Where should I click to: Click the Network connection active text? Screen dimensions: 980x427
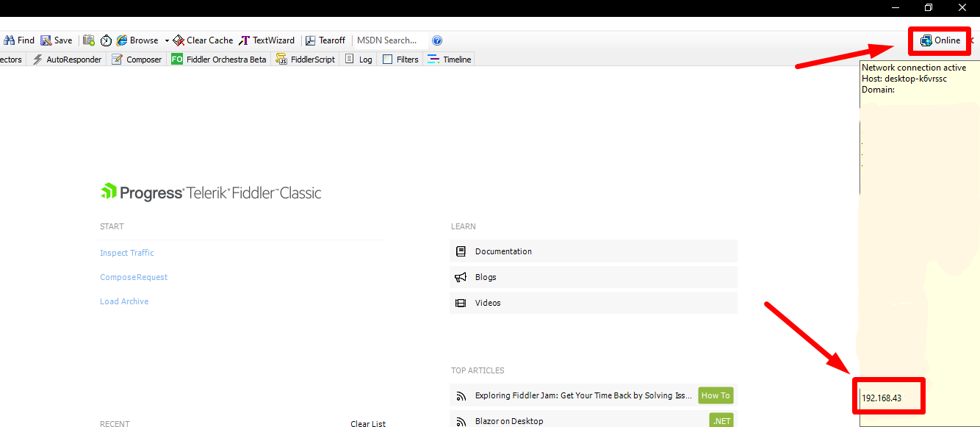coord(914,68)
